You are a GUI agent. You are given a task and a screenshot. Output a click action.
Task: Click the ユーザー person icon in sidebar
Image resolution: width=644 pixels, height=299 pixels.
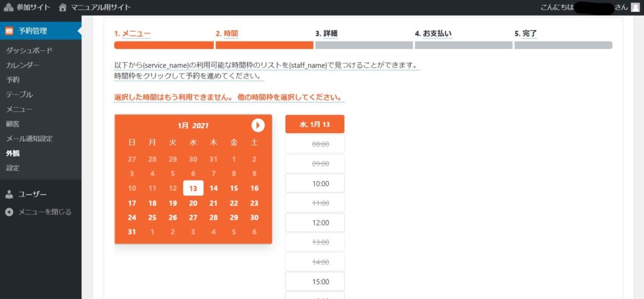pos(9,194)
